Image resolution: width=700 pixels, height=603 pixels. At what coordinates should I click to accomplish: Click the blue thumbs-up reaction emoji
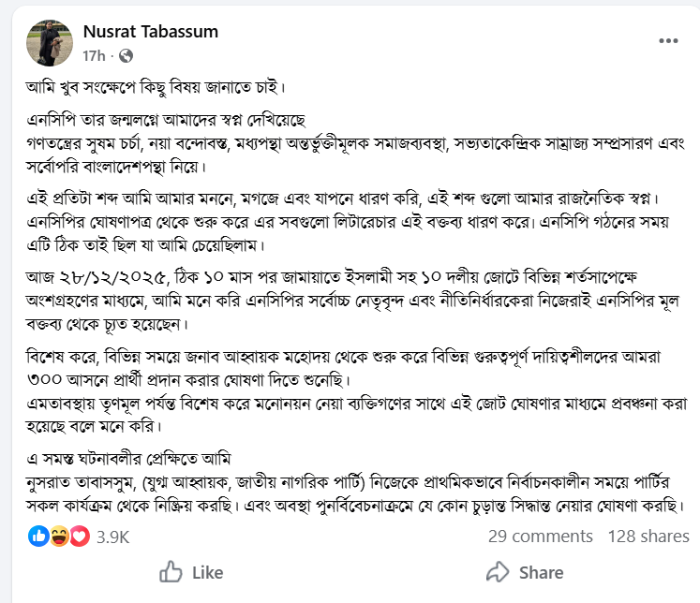click(x=39, y=537)
